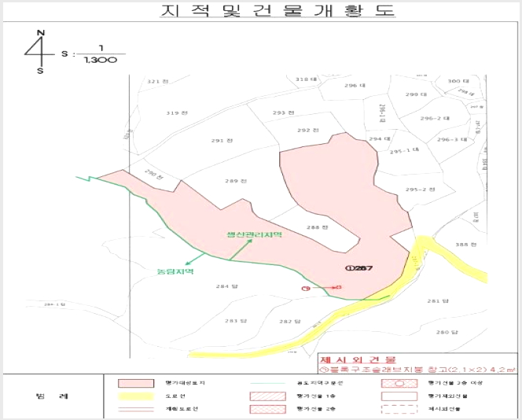The image size is (522, 420).
Task: Click the green 용도지역구분선 legend line
Action: 267,383
